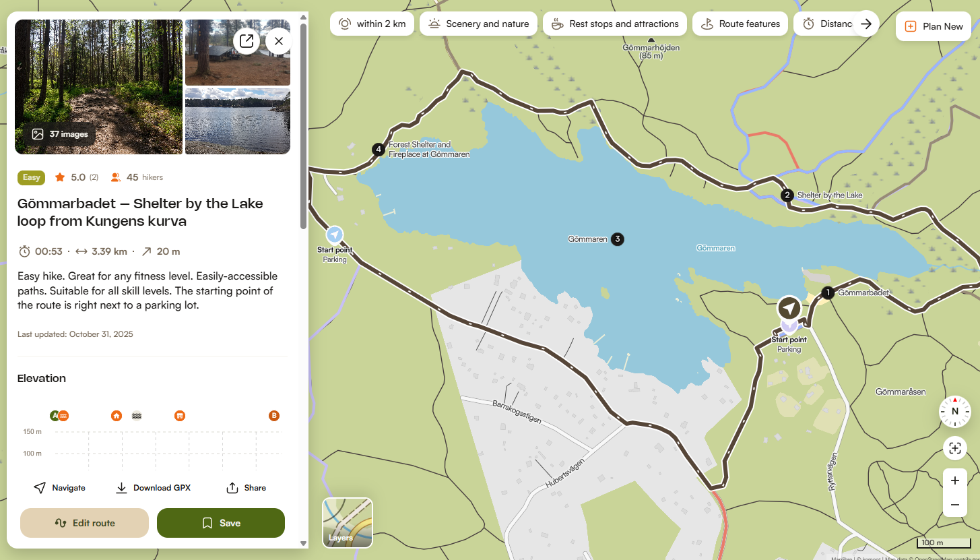Save this hiking route

click(x=221, y=523)
